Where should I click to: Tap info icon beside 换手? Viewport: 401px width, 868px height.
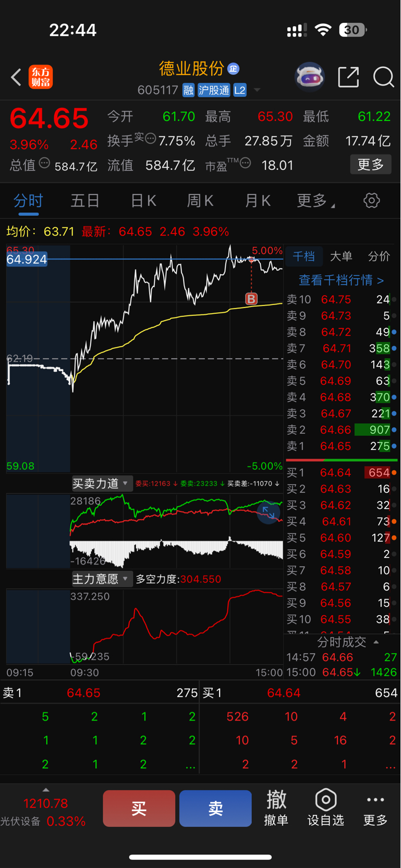pyautogui.click(x=151, y=139)
